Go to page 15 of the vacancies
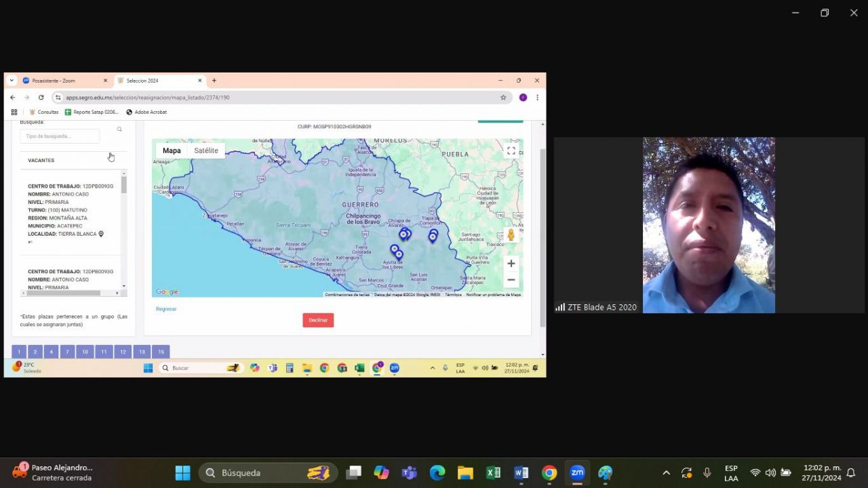868x488 pixels. [161, 352]
